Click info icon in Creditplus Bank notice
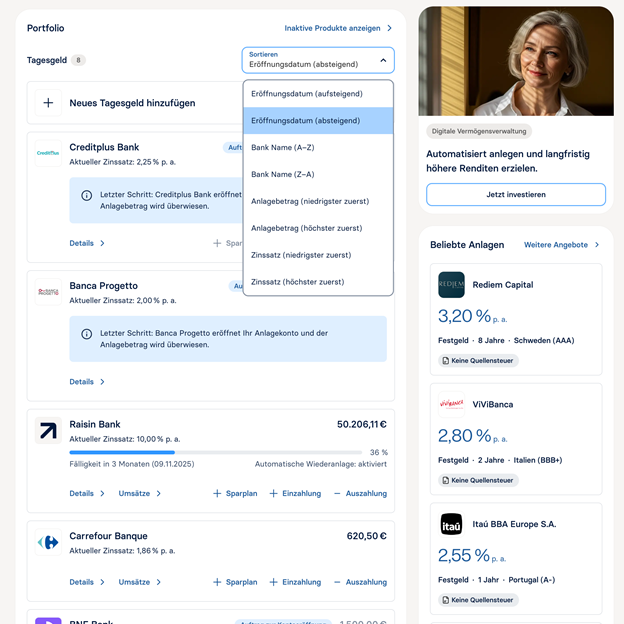 (x=86, y=195)
